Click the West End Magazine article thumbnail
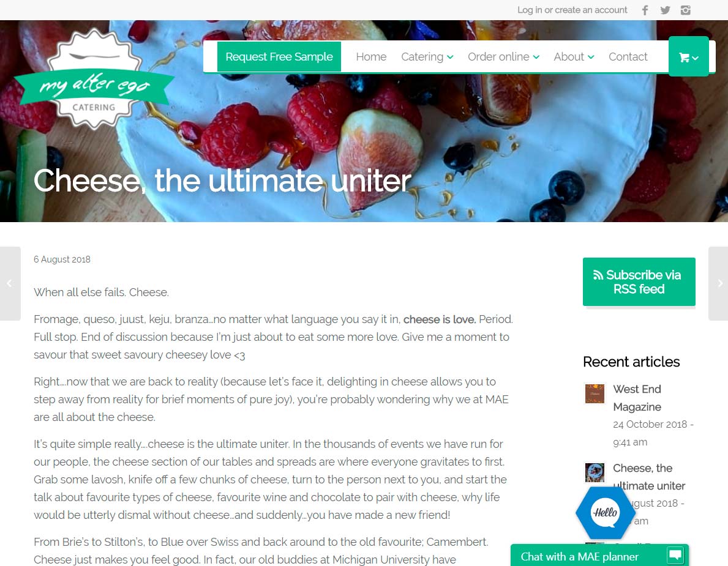This screenshot has width=728, height=566. coord(595,393)
